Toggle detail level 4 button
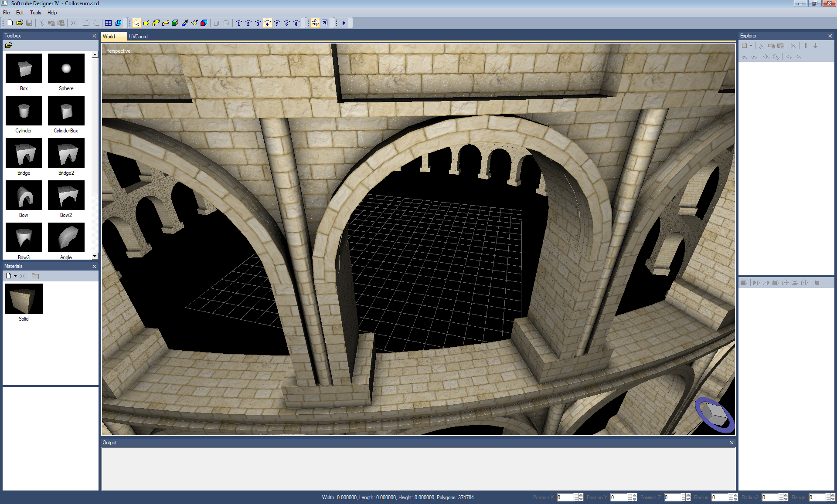 point(268,23)
